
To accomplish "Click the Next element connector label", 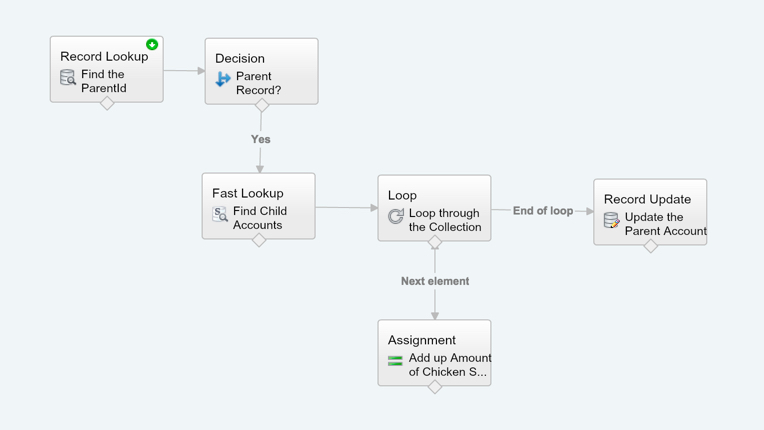I will point(435,281).
